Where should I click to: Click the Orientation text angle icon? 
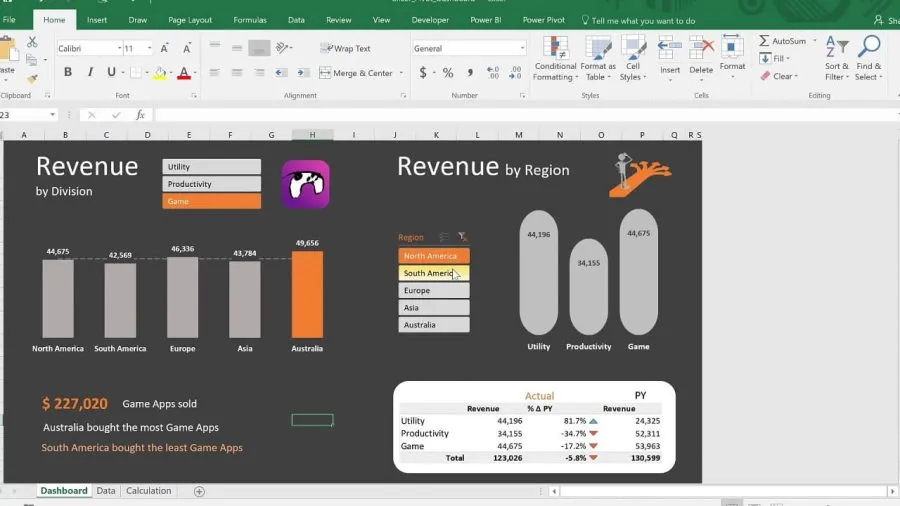[x=282, y=48]
